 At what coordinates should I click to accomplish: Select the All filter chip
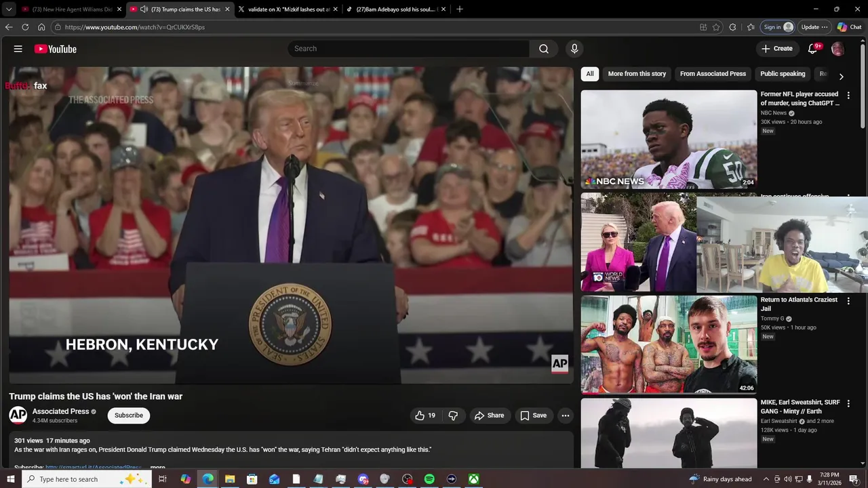point(590,74)
